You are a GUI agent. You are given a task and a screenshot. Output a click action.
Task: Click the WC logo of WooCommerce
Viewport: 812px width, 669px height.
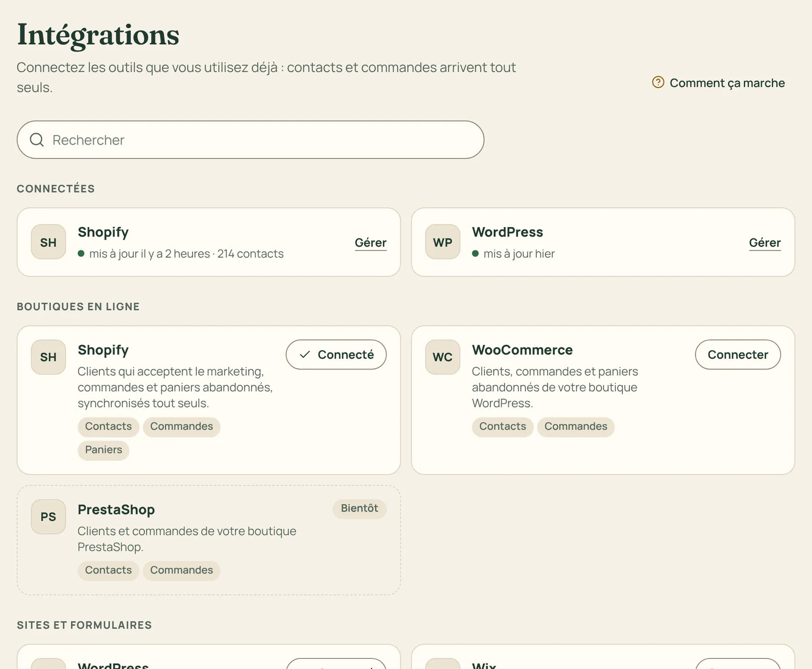tap(442, 357)
